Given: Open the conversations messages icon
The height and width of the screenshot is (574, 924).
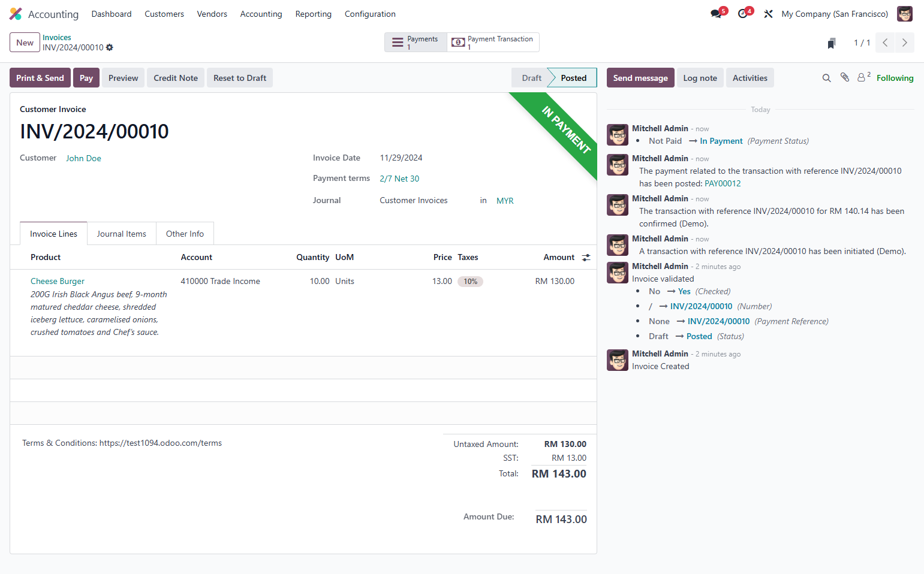Looking at the screenshot, I should (717, 13).
